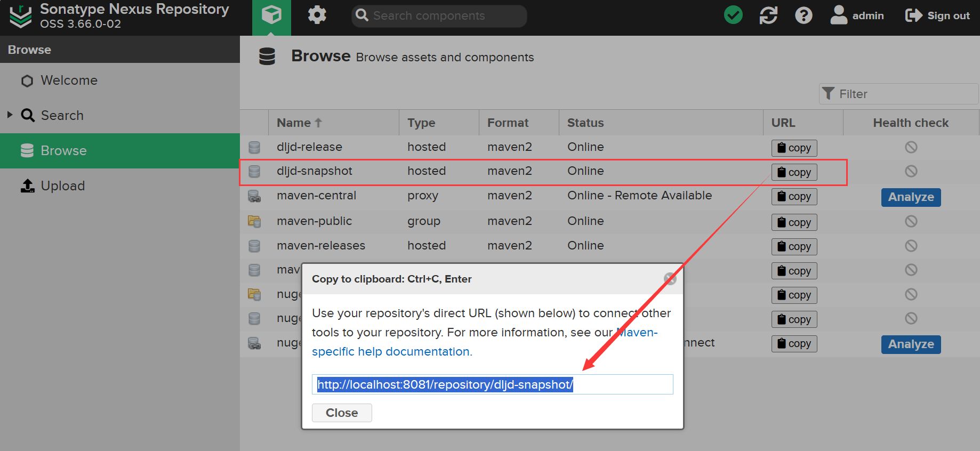Copy URL of maven-public repository

(794, 222)
